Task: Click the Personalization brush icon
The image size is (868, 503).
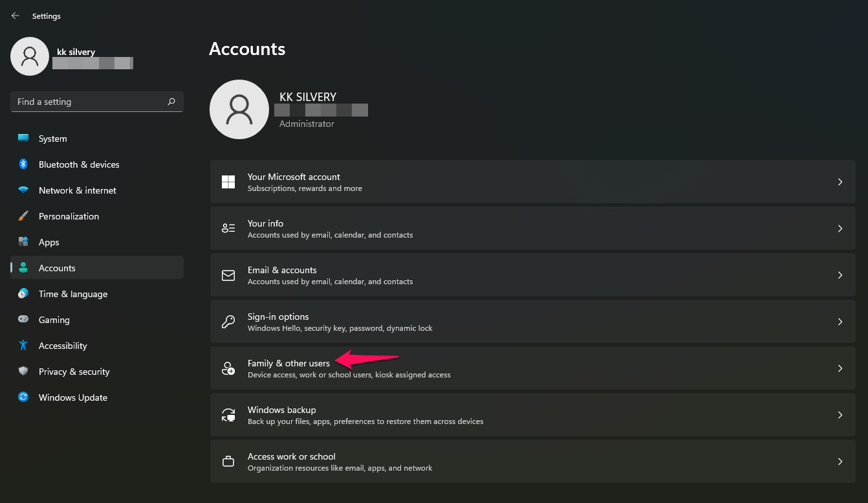Action: point(22,216)
